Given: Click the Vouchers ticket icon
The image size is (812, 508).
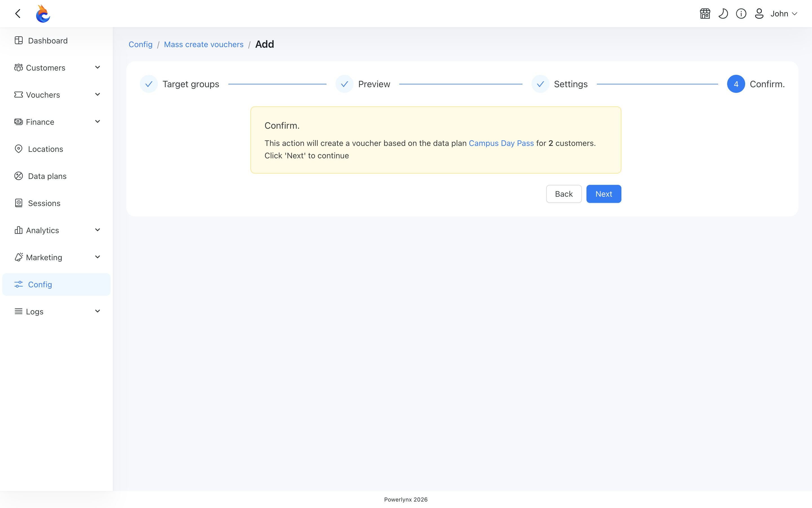Looking at the screenshot, I should pyautogui.click(x=18, y=95).
